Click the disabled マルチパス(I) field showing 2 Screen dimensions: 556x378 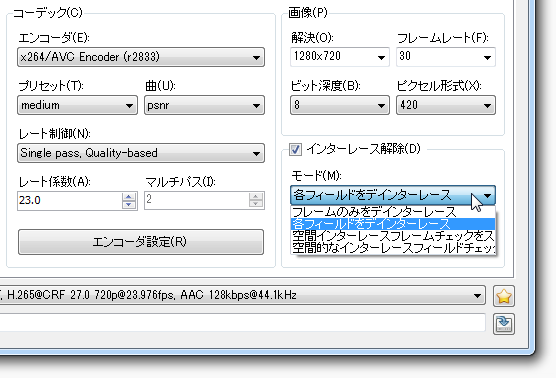(x=197, y=200)
